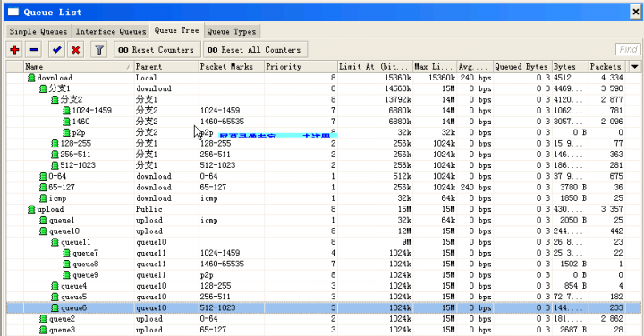
Task: Sort by the Queued Bytes column header
Action: tap(521, 66)
